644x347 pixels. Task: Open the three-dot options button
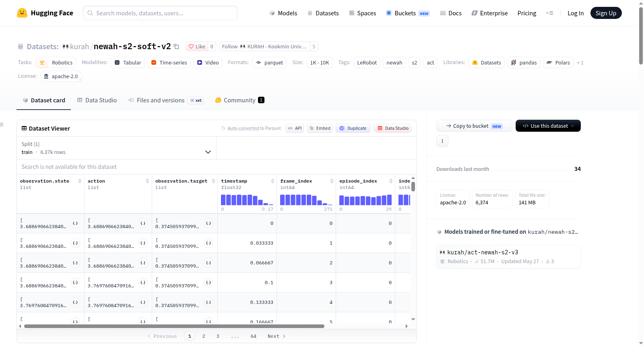442,141
